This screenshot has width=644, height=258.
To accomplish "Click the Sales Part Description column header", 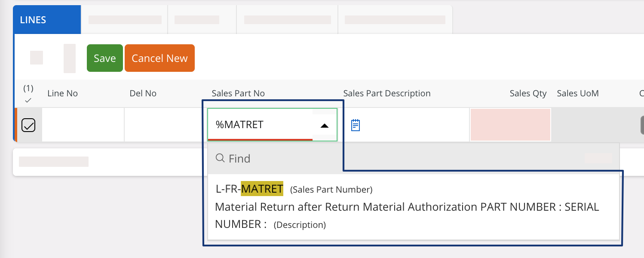I will 386,93.
